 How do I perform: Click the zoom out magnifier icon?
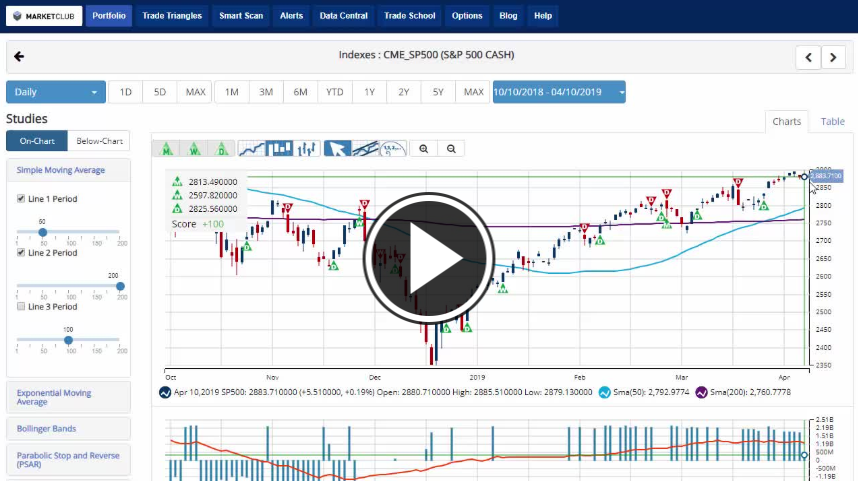pyautogui.click(x=452, y=148)
